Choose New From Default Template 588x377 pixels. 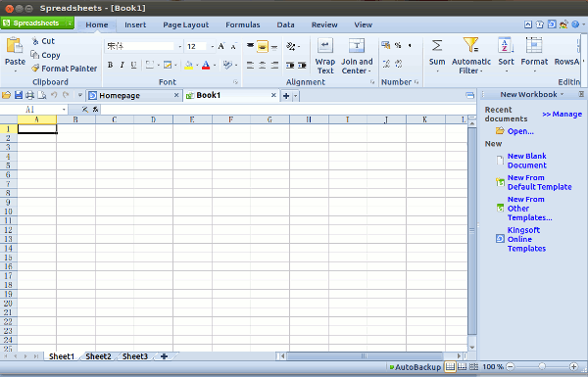pyautogui.click(x=539, y=182)
